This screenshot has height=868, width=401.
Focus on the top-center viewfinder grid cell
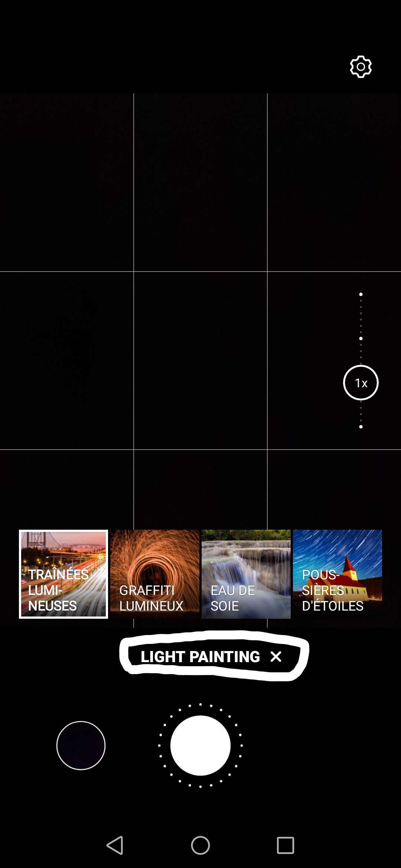click(200, 182)
